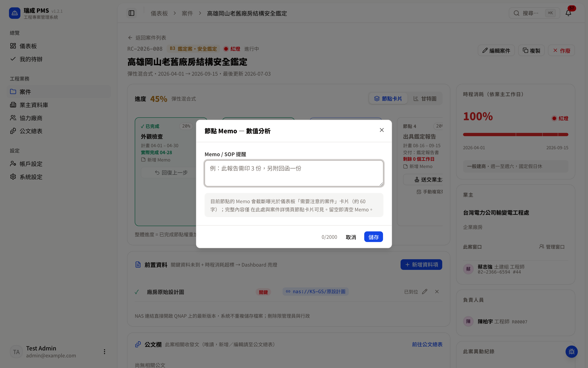Viewport: 588px width, 368px height.
Task: Return via 返回案件列表 link
Action: point(147,38)
